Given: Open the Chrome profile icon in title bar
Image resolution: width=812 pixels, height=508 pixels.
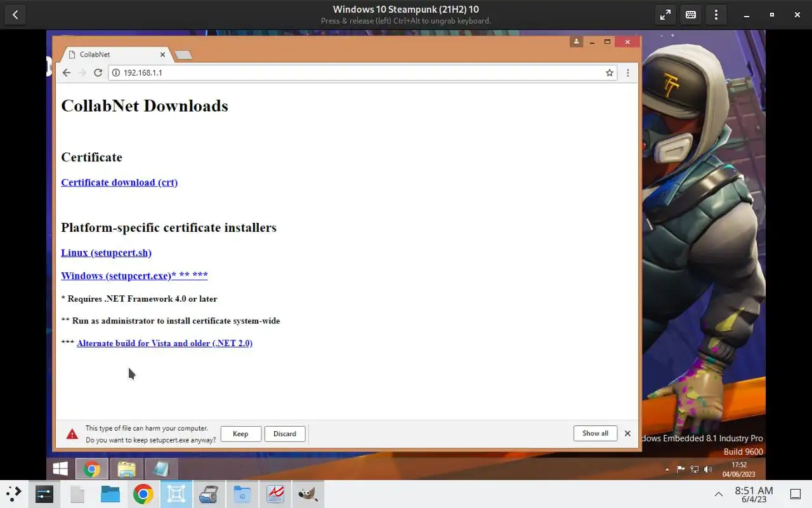Looking at the screenshot, I should [576, 42].
